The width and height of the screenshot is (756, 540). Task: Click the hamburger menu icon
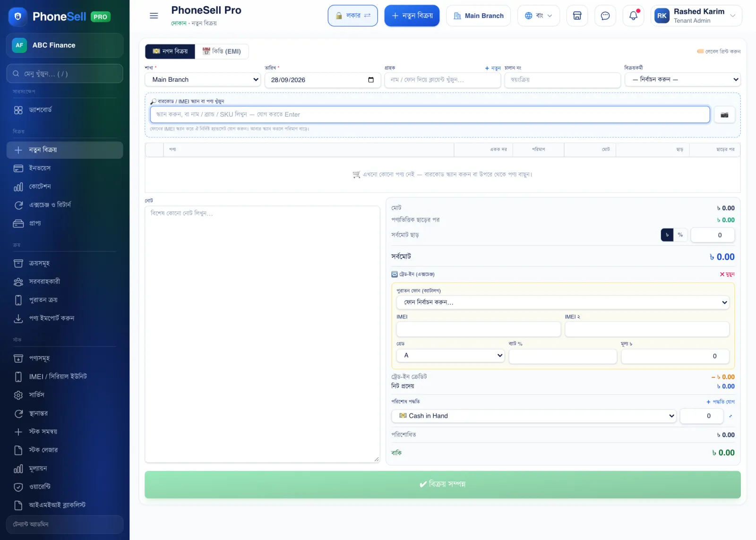pos(154,16)
